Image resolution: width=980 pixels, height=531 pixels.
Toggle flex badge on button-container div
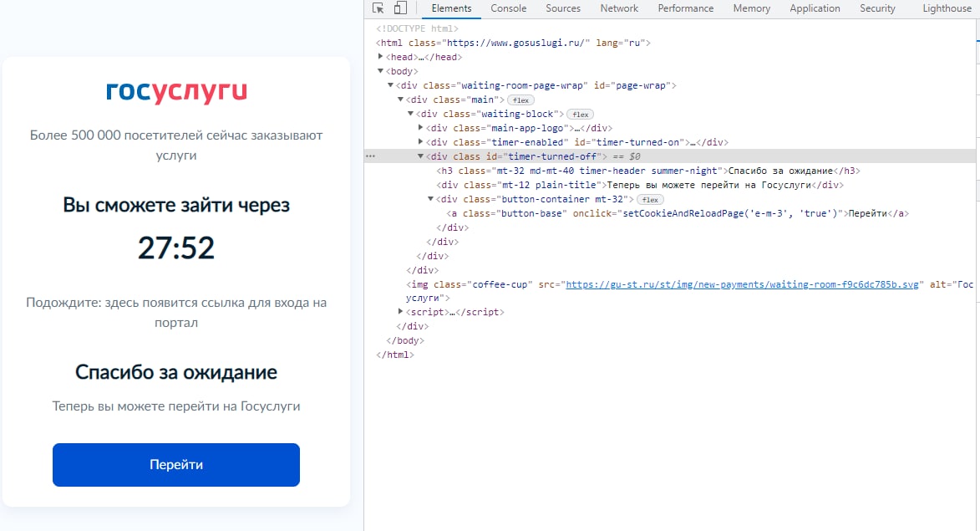[x=650, y=200]
